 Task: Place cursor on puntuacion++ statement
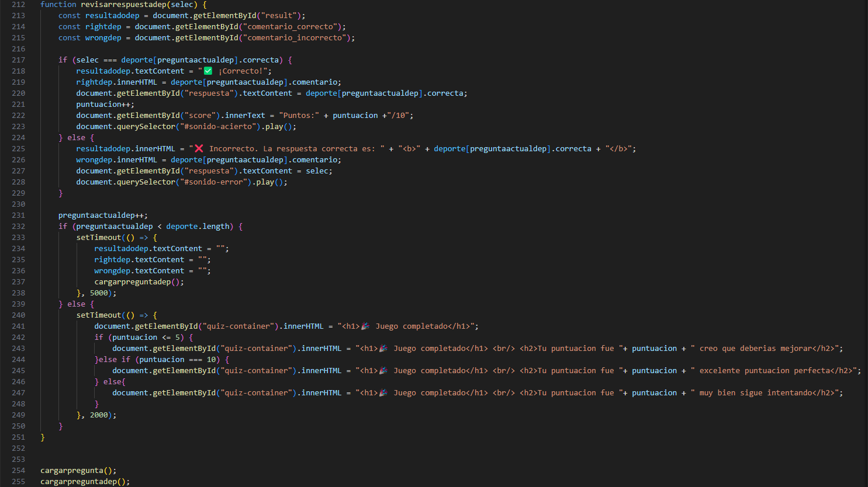tap(105, 104)
